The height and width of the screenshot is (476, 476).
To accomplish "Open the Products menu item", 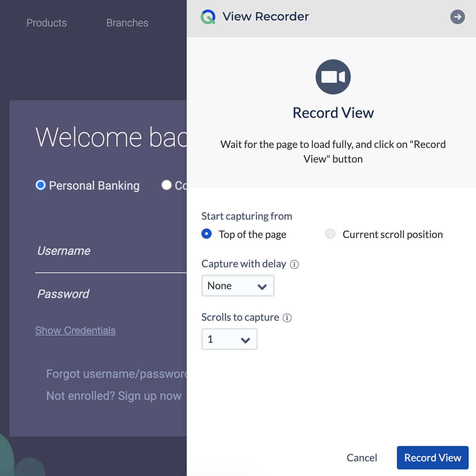I will coord(47,23).
